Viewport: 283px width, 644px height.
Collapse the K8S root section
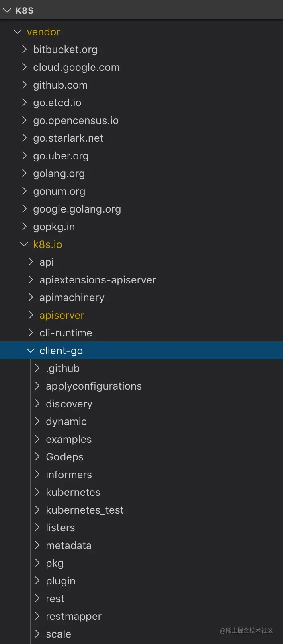pos(7,10)
